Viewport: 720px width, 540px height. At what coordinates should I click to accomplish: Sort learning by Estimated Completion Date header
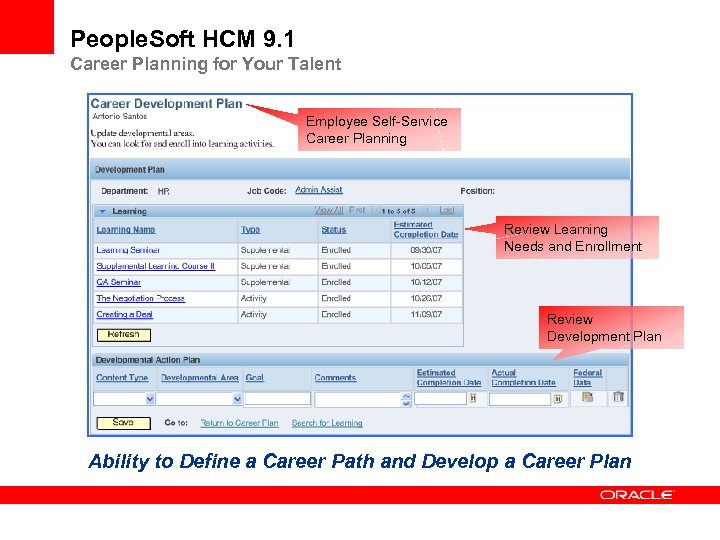(x=426, y=229)
